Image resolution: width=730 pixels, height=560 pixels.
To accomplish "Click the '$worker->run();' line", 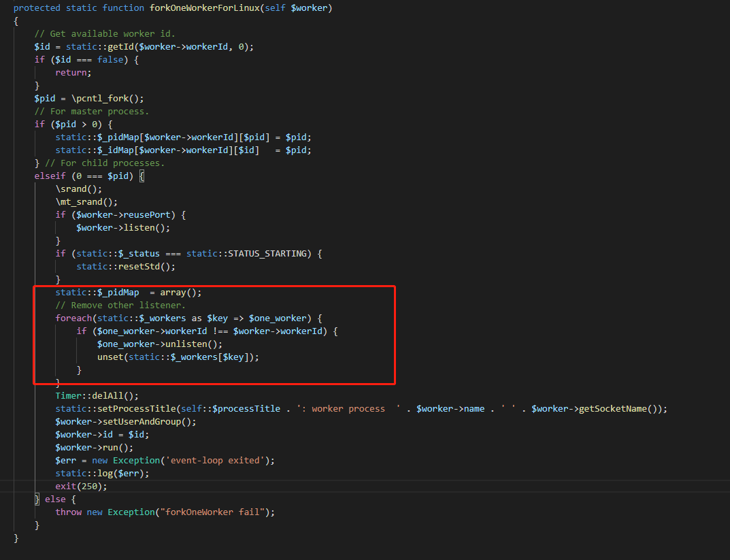I will point(94,447).
